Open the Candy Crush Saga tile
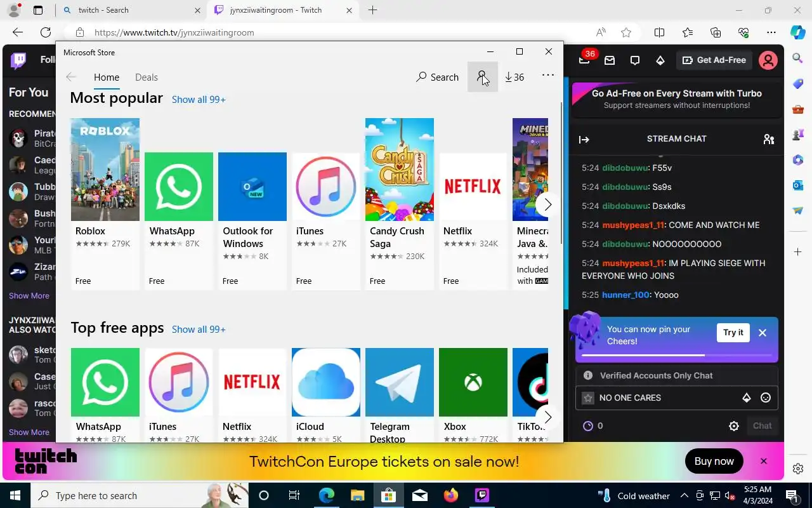Viewport: 812px width, 508px height. coord(400,204)
